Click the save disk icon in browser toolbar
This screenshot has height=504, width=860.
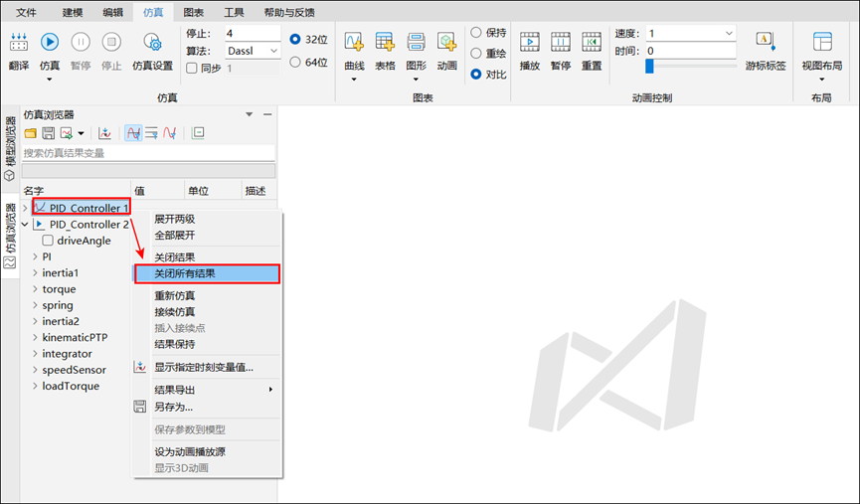49,133
